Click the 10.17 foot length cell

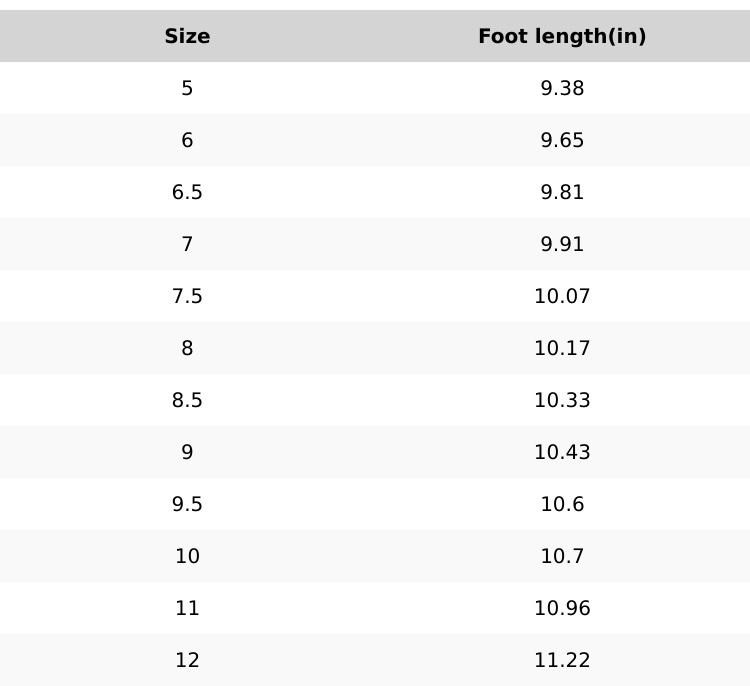point(562,349)
